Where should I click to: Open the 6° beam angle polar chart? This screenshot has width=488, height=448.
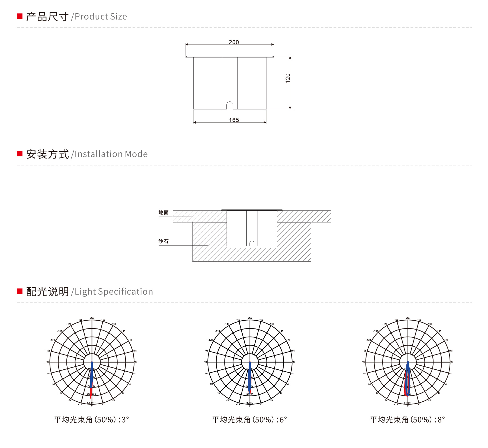coord(250,362)
